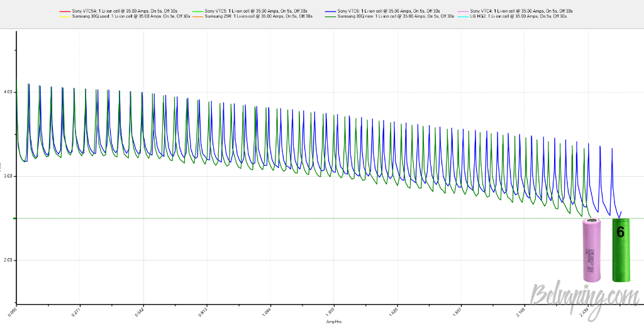Click the 1.084 x-axis tick label
644x326 pixels.
click(x=266, y=311)
